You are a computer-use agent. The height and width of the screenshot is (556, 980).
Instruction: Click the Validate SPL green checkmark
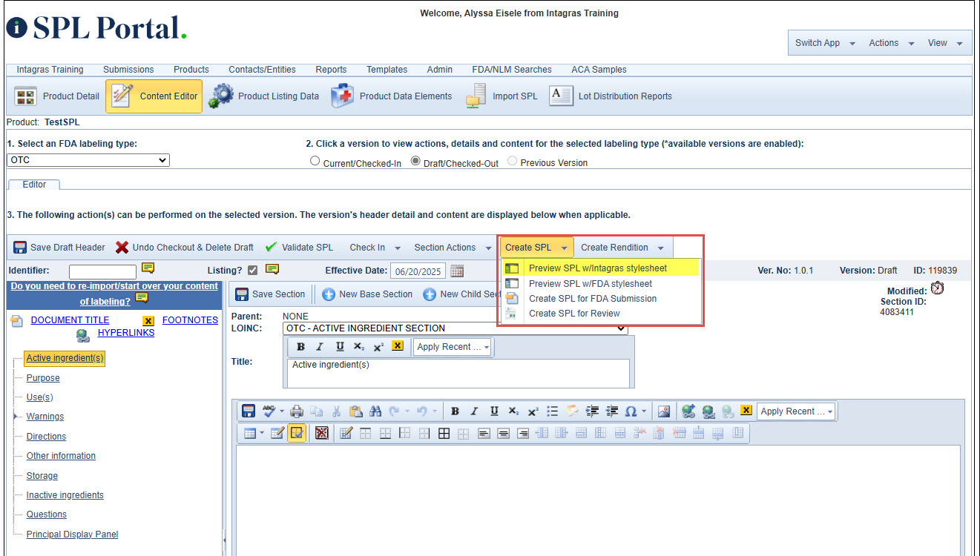[271, 248]
